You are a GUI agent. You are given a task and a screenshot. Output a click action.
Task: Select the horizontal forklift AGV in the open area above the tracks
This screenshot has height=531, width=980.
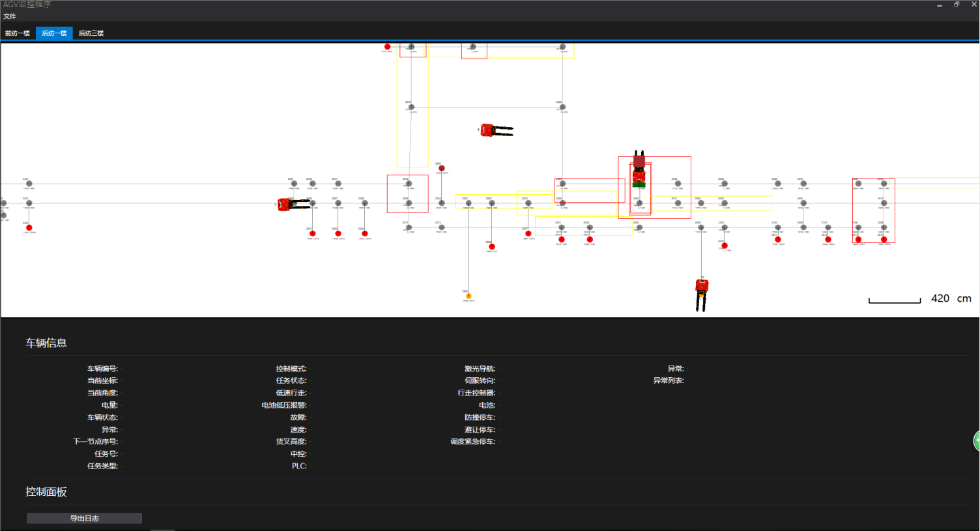pos(496,131)
